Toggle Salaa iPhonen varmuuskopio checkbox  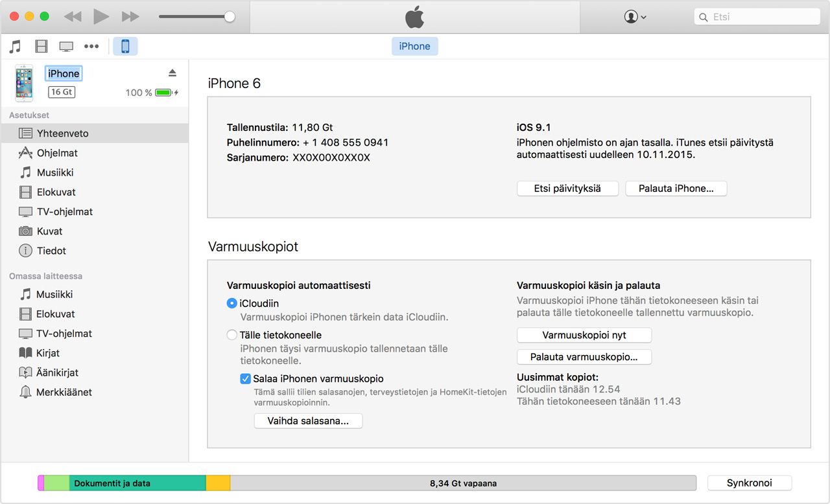coord(246,379)
